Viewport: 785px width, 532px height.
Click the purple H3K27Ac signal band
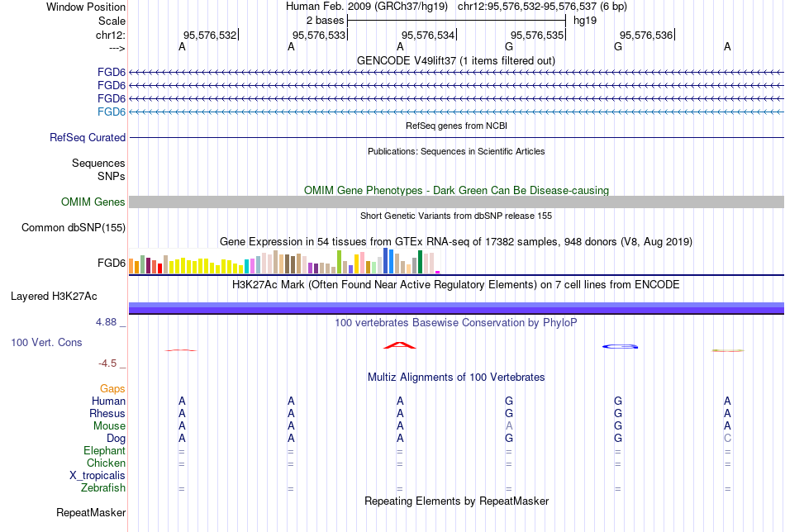pos(456,308)
